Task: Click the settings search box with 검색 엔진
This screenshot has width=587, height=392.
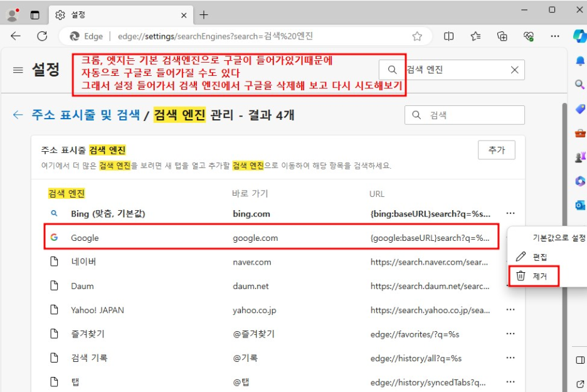Action: pyautogui.click(x=452, y=70)
